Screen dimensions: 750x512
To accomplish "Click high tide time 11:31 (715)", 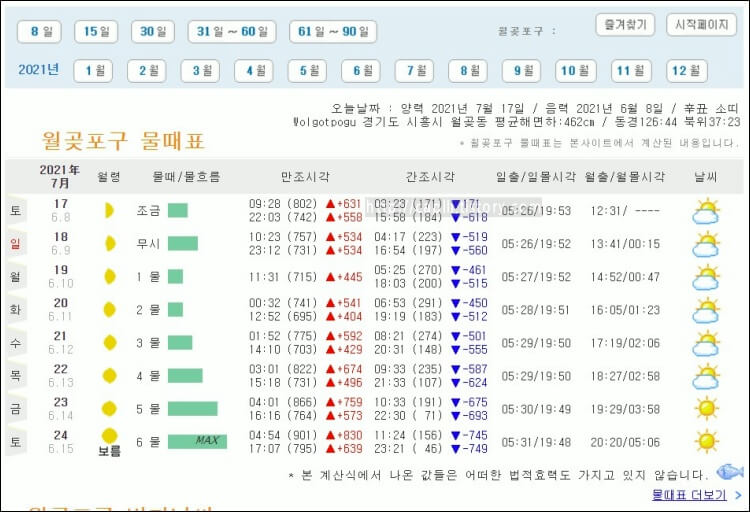I will tap(283, 277).
